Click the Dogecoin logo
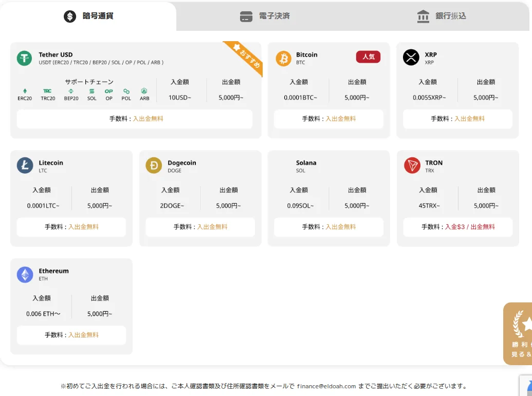This screenshot has height=396, width=532. point(154,165)
